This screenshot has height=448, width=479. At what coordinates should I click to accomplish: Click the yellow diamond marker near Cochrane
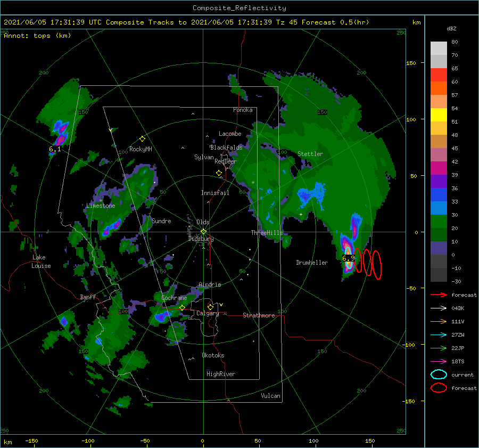[x=182, y=307]
